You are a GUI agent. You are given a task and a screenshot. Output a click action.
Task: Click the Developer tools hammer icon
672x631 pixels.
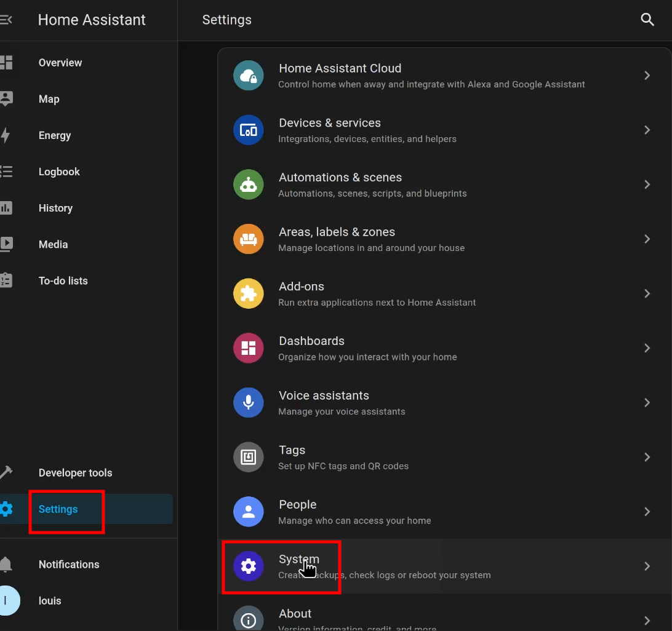point(6,472)
